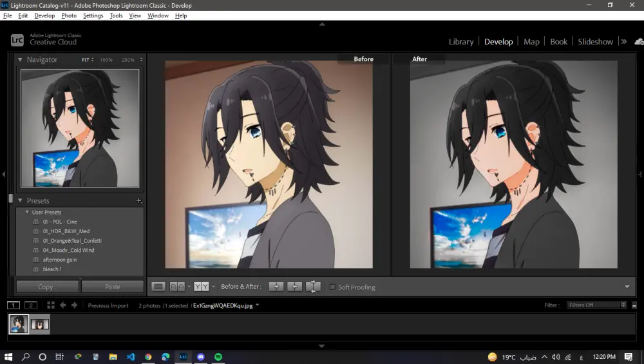Viewport: 644px width, 364px height.
Task: Set navigator zoom to 200%
Action: click(x=128, y=60)
